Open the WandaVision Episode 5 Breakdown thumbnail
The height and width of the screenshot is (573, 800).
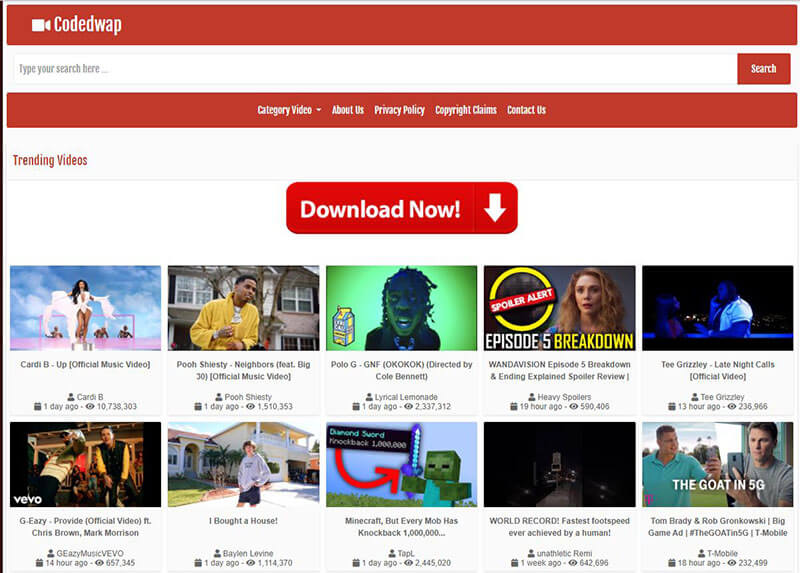[560, 308]
